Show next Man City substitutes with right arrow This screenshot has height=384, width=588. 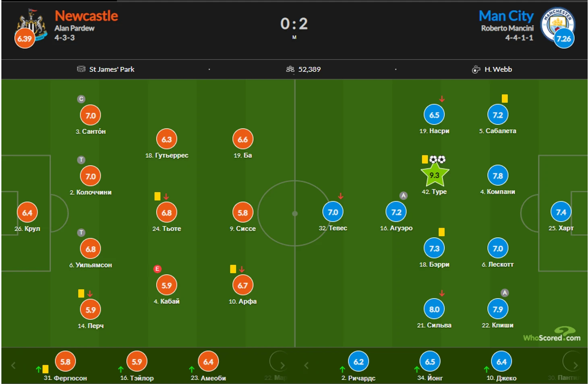575,365
